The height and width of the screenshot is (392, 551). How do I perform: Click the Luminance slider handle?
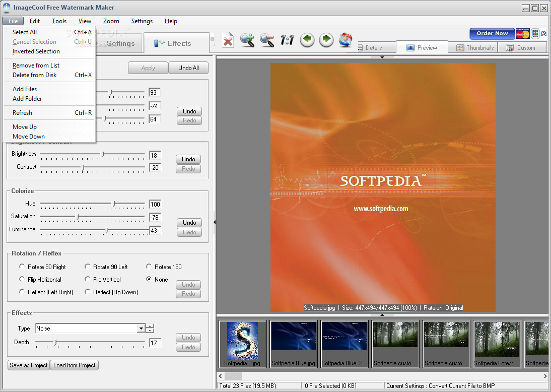[x=107, y=230]
